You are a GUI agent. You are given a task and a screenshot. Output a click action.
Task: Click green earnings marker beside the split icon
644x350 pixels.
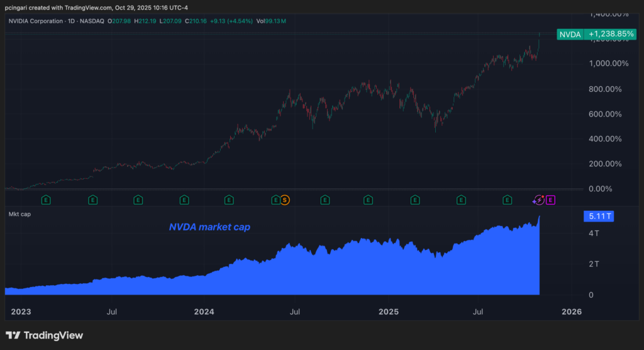click(275, 200)
